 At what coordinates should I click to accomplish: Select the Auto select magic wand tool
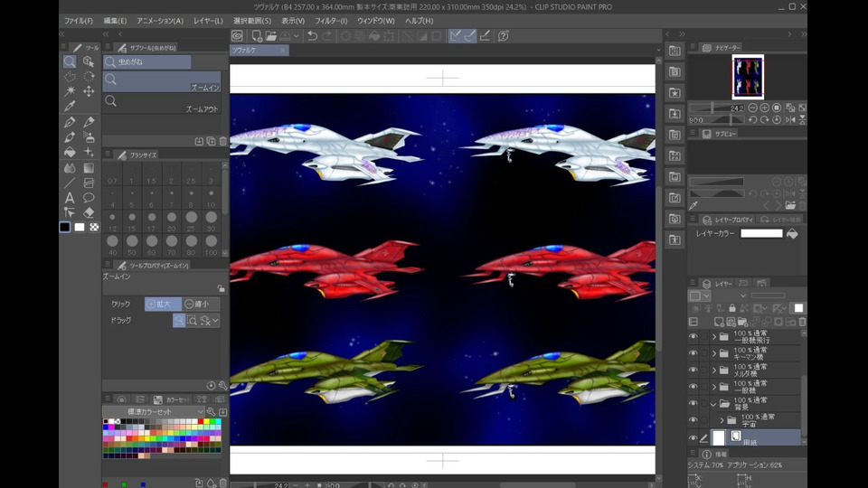click(70, 91)
